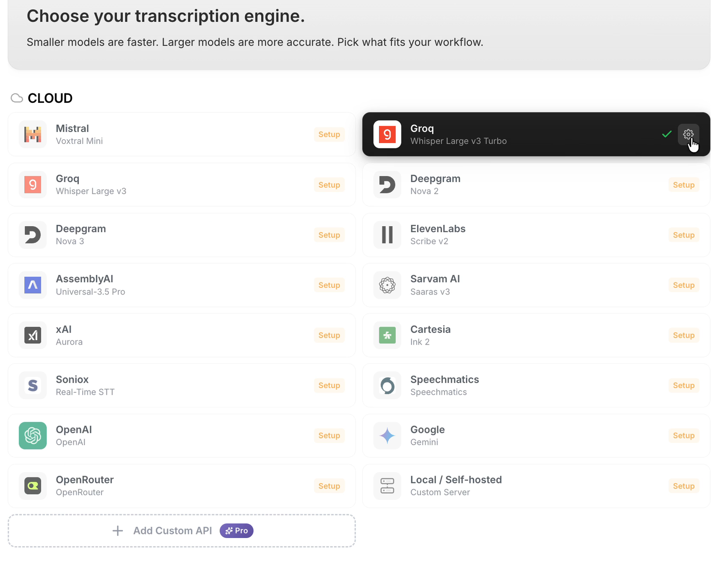Click Setup for Speechmatics
Viewport: 728px width, 574px height.
(x=683, y=386)
